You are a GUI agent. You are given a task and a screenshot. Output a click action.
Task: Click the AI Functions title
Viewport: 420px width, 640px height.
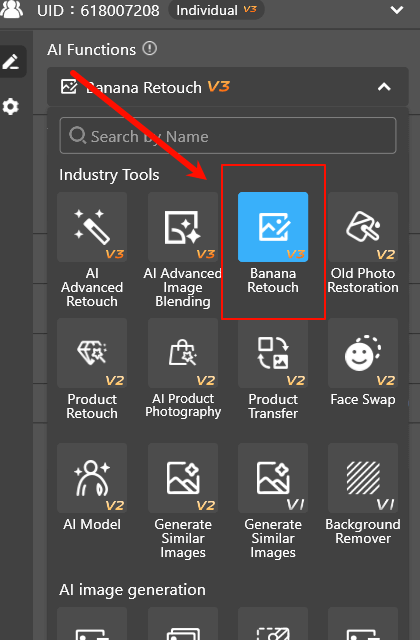91,50
